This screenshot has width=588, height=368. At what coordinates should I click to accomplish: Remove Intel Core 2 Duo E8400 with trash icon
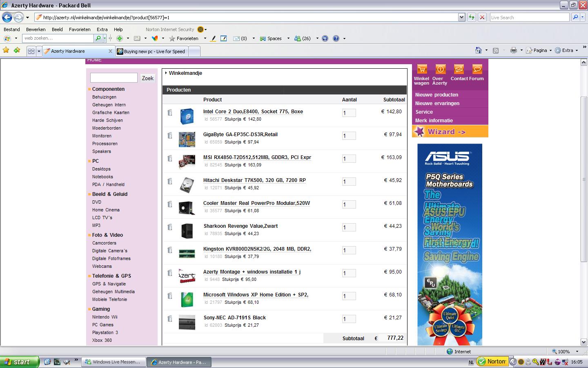tap(170, 112)
